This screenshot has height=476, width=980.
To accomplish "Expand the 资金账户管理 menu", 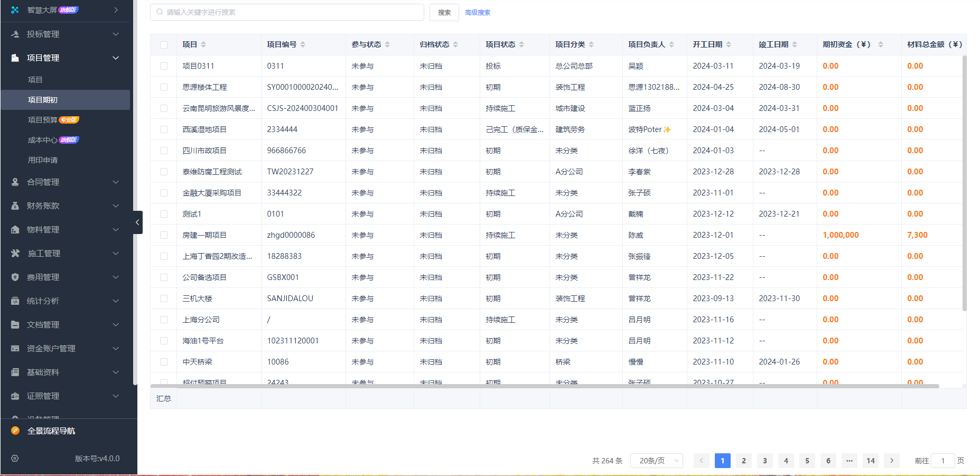I will pyautogui.click(x=116, y=348).
